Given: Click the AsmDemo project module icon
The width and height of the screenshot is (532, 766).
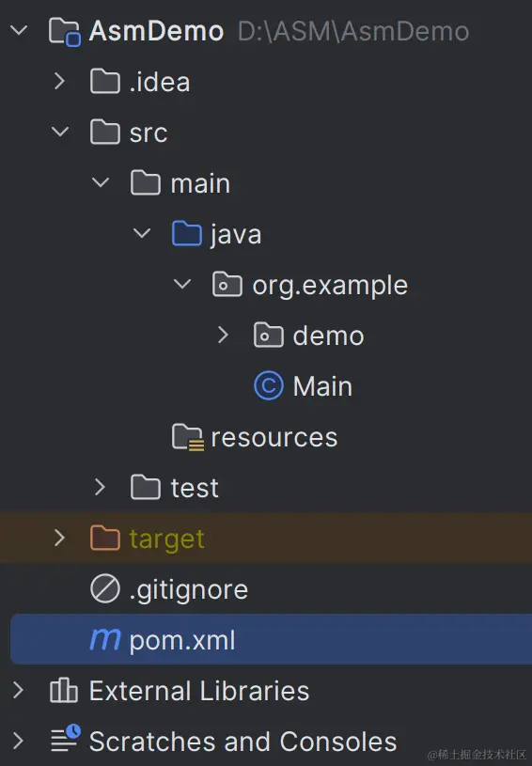Looking at the screenshot, I should tap(65, 32).
